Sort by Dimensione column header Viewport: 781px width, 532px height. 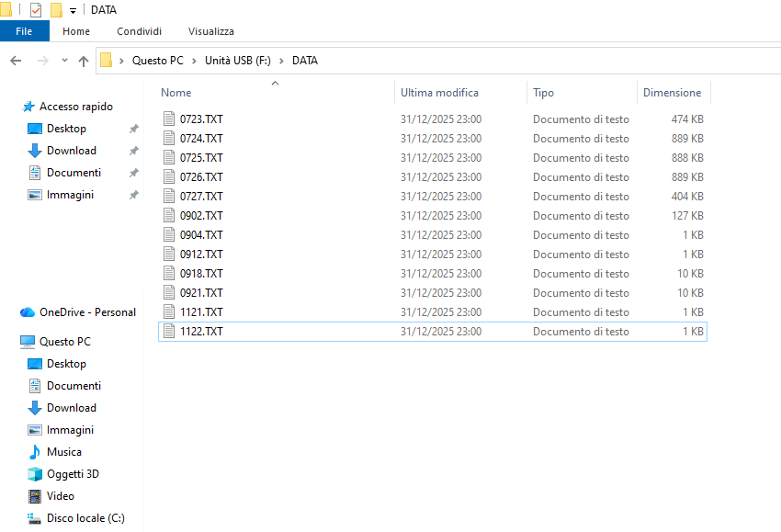click(672, 93)
